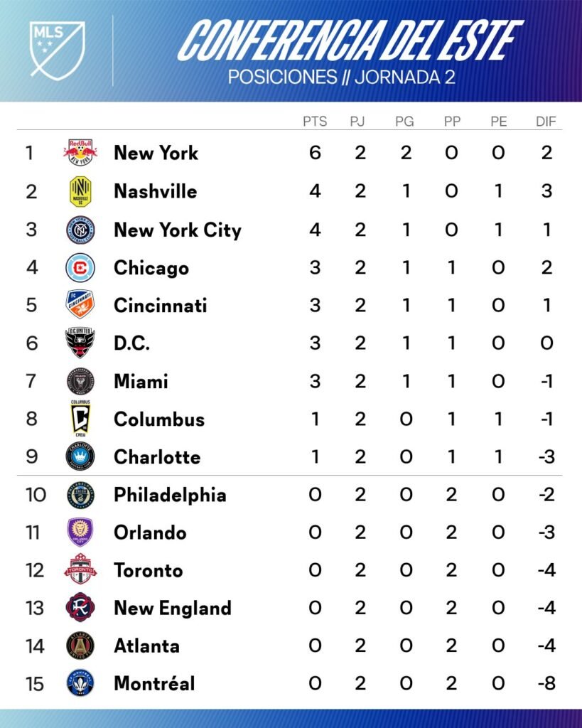This screenshot has height=728, width=582.
Task: Select the D.C. United crest
Action: (x=80, y=343)
